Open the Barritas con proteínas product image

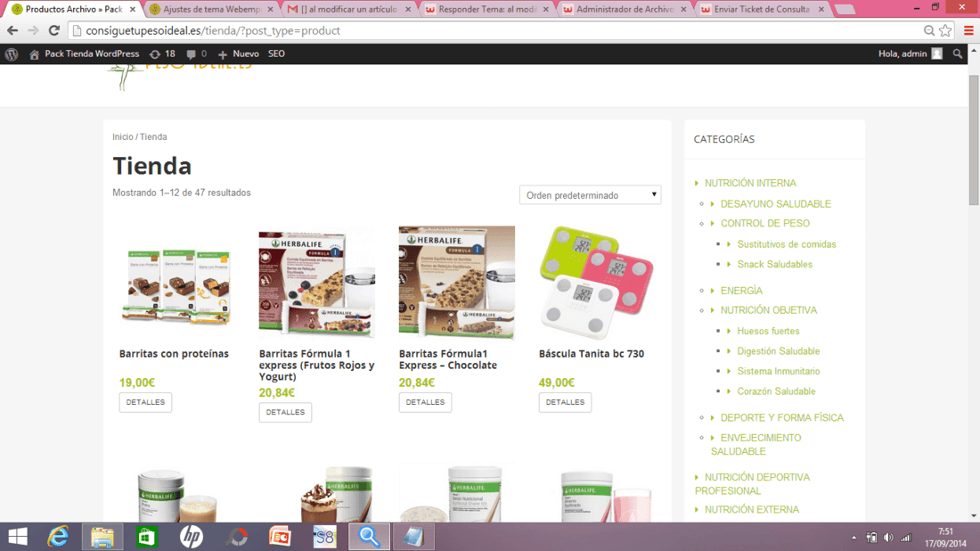click(x=177, y=283)
